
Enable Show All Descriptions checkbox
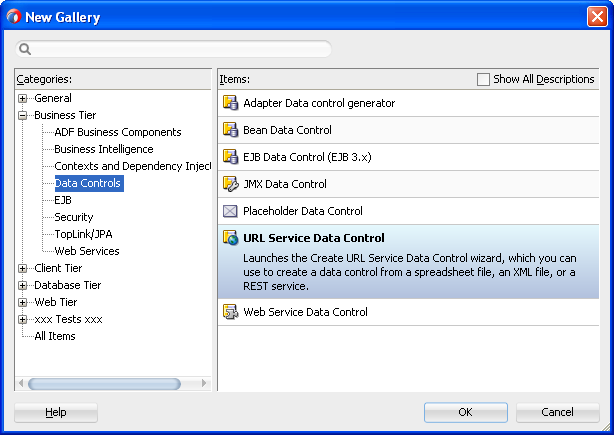[x=483, y=79]
